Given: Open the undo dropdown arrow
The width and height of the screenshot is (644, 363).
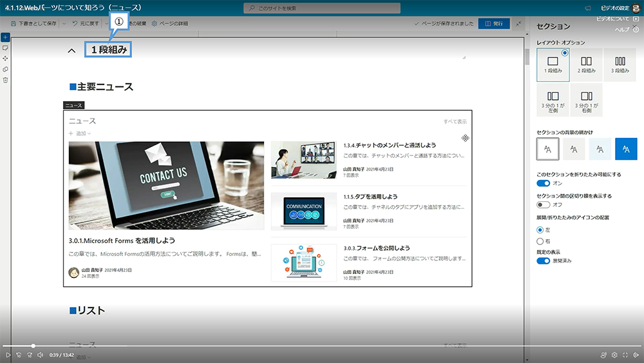Looking at the screenshot, I should click(106, 24).
